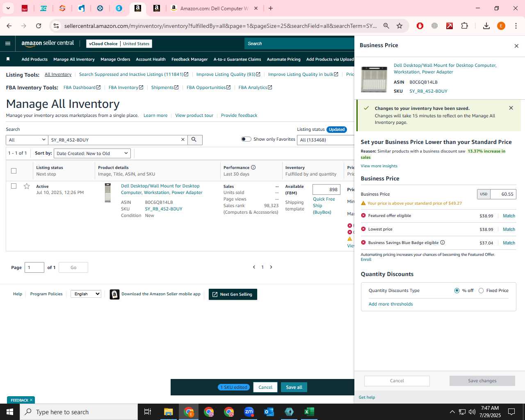The width and height of the screenshot is (525, 420).
Task: Open Feedback Manager menu item
Action: click(x=189, y=59)
